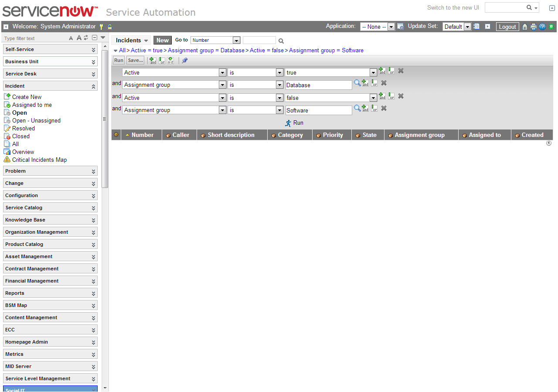Open the Resolved incidents module
This screenshot has height=392, width=558.
[x=24, y=128]
